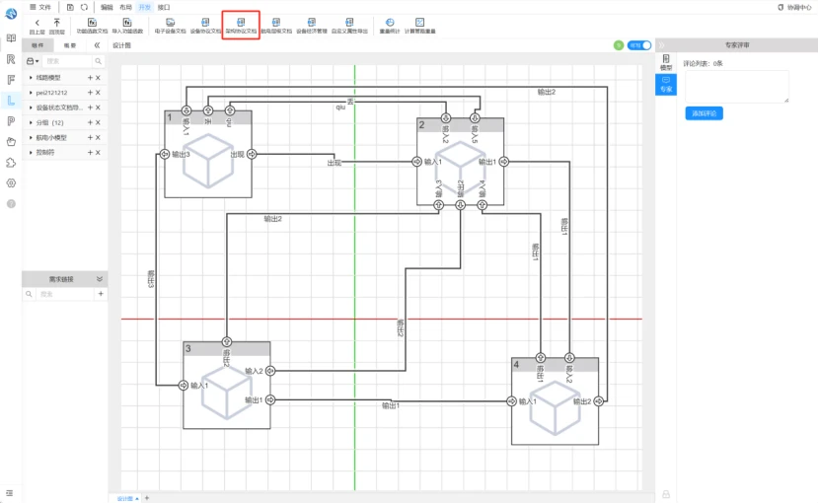Click the 输出3 port on block 1

(x=165, y=154)
